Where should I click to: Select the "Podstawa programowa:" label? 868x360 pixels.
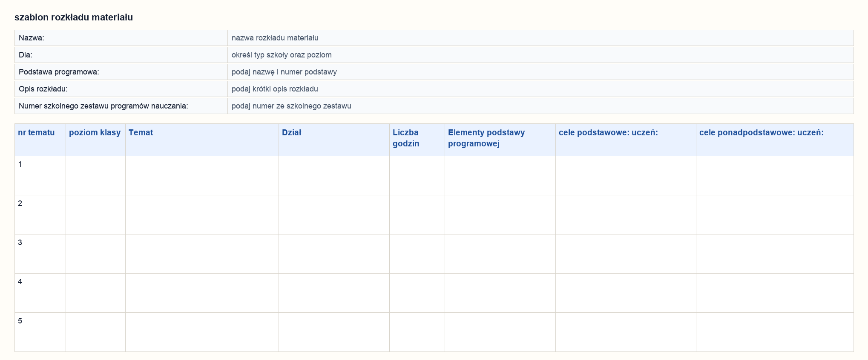[59, 72]
